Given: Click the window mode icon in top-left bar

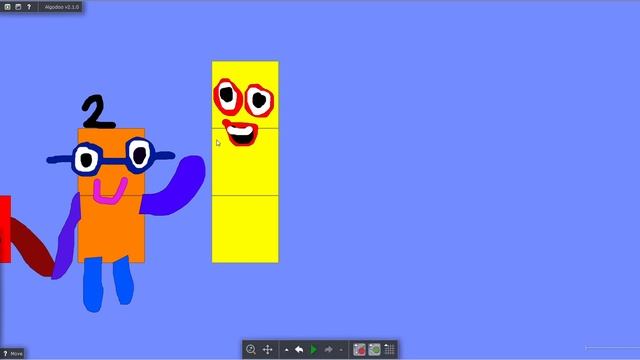Looking at the screenshot, I should 18,7.
